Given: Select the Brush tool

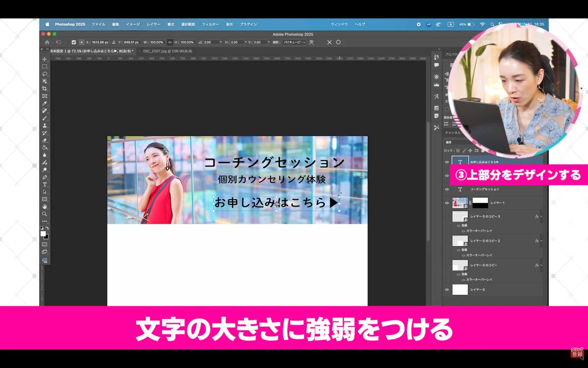Looking at the screenshot, I should click(x=45, y=118).
